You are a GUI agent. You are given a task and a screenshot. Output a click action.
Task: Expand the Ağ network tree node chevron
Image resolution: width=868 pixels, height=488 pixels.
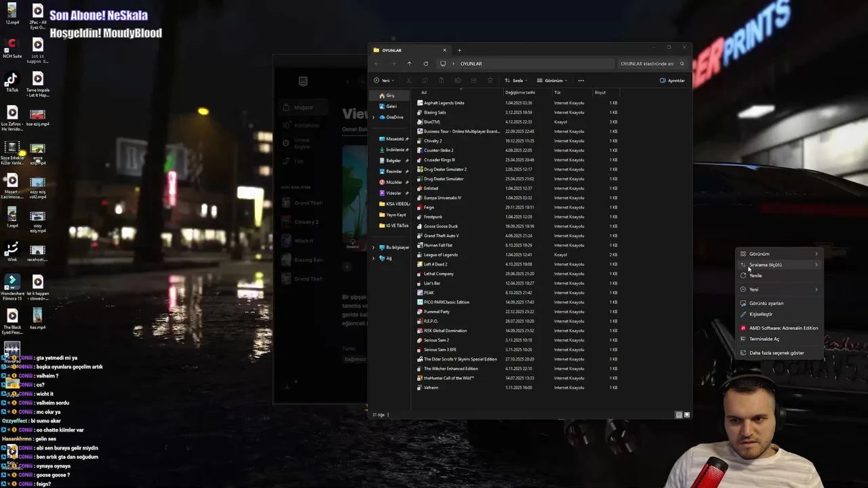[x=373, y=258]
